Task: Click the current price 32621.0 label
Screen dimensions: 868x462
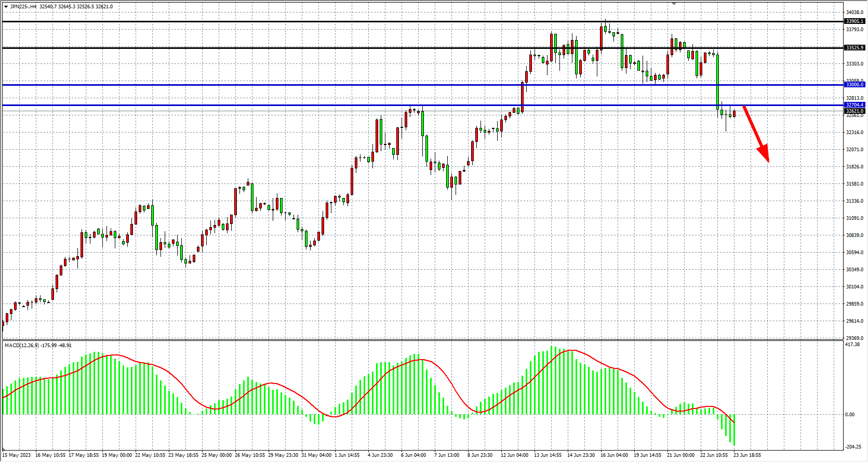Action: point(854,111)
